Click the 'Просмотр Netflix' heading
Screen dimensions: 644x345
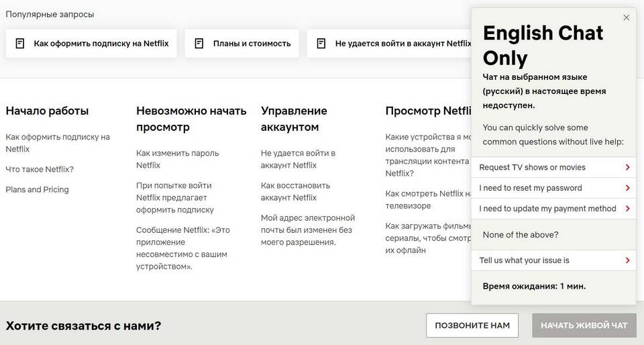tap(429, 111)
